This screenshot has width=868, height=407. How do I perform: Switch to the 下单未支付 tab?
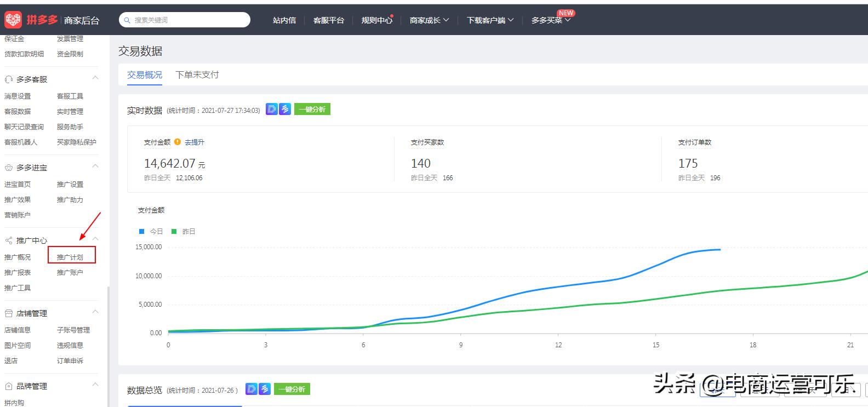[197, 75]
